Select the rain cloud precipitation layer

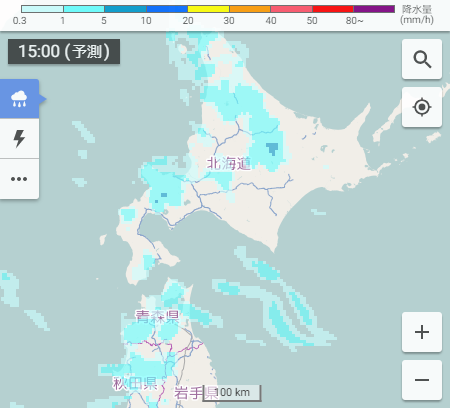coord(19,99)
